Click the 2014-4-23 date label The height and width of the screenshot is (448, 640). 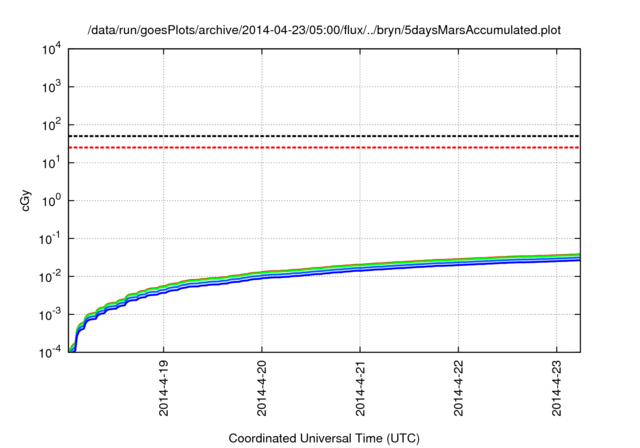557,388
